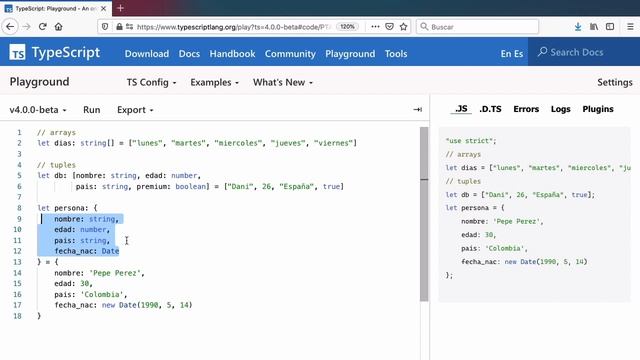Click the URL address bar
The image size is (640, 360).
pos(233,27)
